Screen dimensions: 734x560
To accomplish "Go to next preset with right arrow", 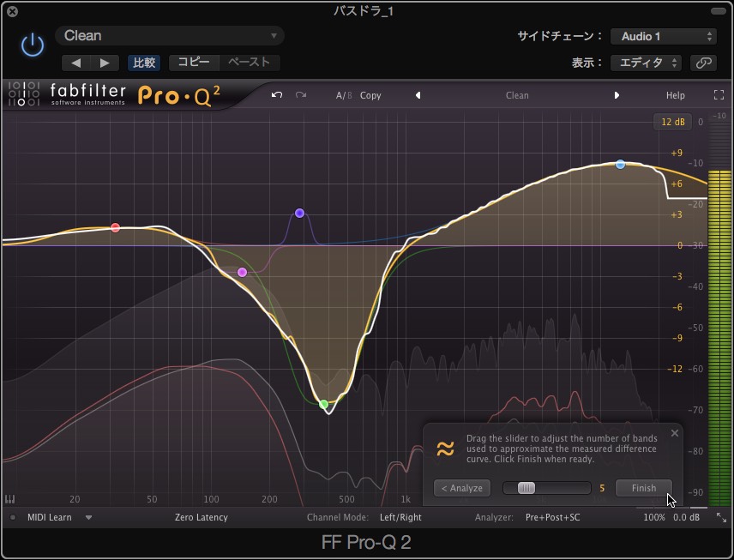I will 105,63.
